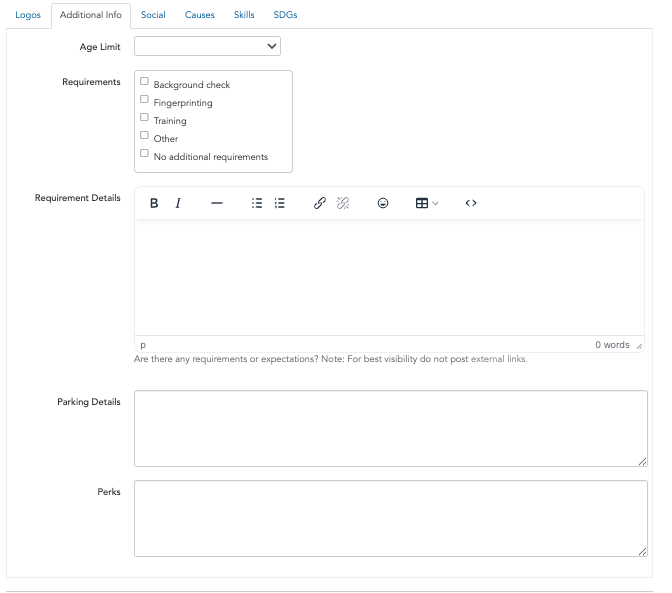Click the Parking Details resize handle

642,461
